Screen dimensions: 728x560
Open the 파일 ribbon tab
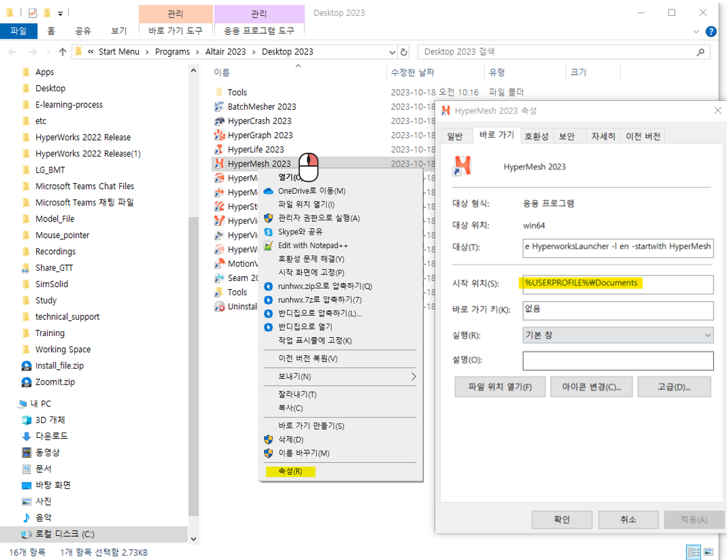pyautogui.click(x=18, y=31)
